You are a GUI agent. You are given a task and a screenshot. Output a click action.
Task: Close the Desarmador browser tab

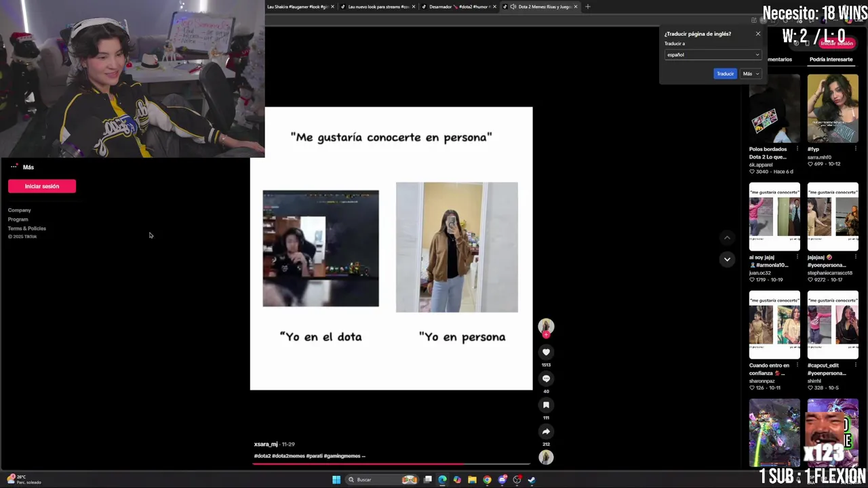click(x=494, y=7)
